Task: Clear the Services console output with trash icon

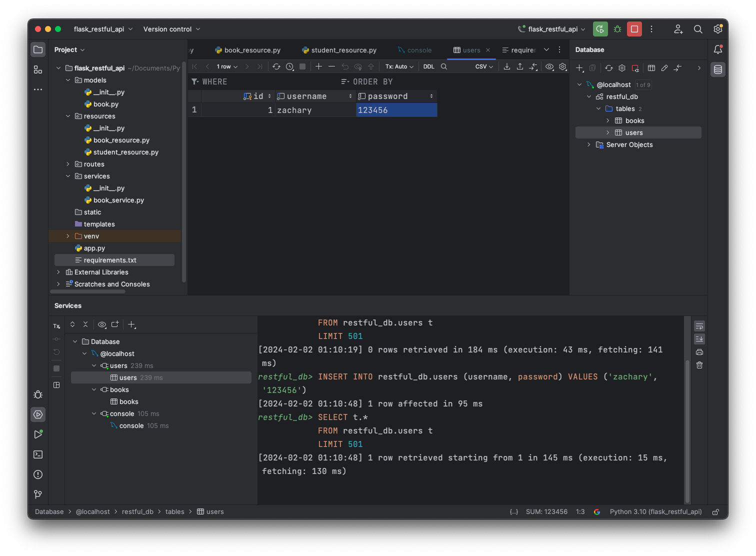Action: coord(699,365)
